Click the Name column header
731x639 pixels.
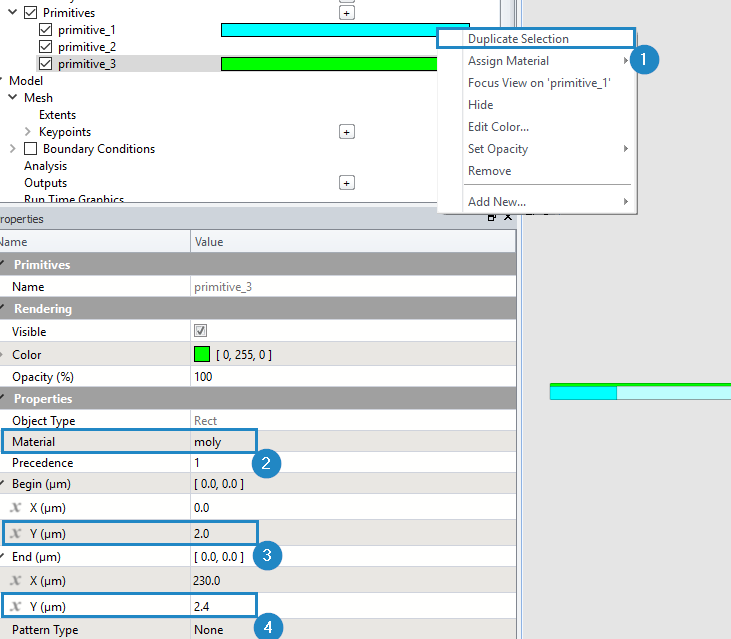(95, 241)
